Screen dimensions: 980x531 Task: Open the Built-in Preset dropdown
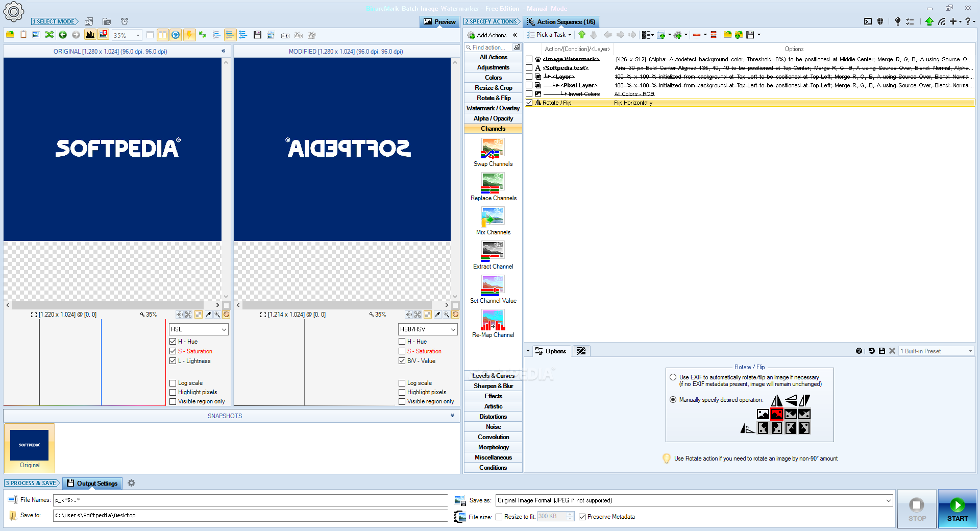937,351
